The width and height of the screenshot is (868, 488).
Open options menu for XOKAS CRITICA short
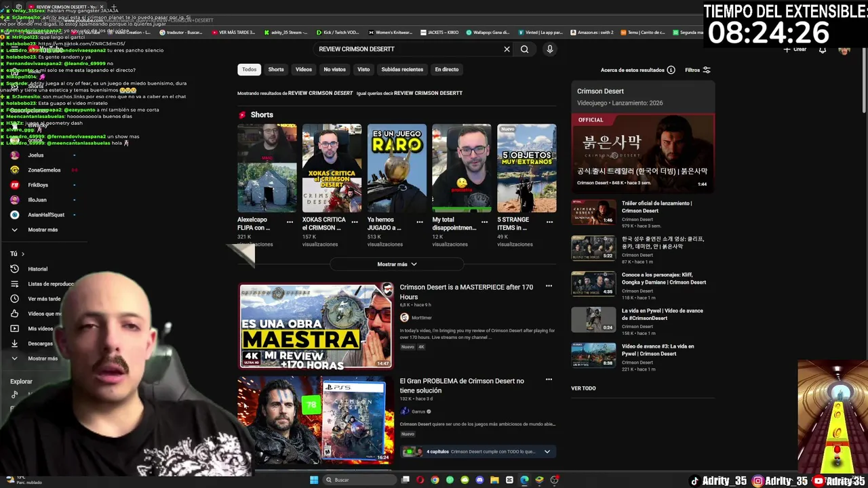pos(355,222)
